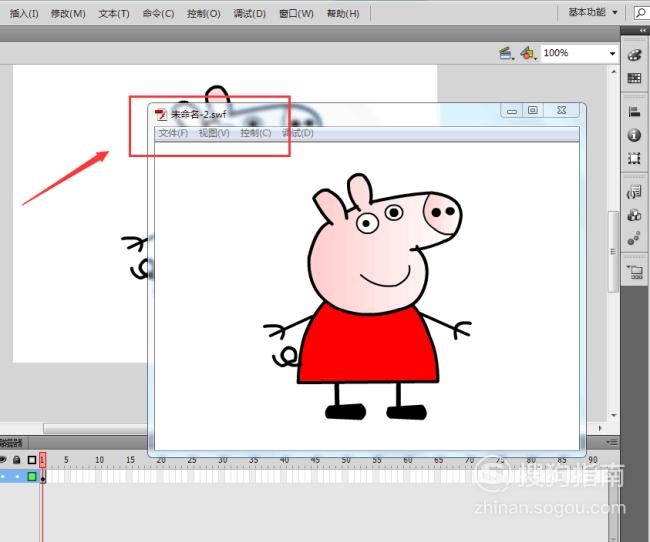Open the Swatches panel grid icon
Screen dimensions: 650x542
634,78
